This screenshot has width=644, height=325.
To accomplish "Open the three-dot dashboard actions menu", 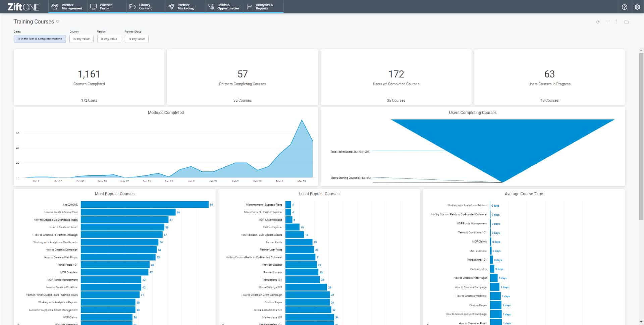I will (616, 22).
